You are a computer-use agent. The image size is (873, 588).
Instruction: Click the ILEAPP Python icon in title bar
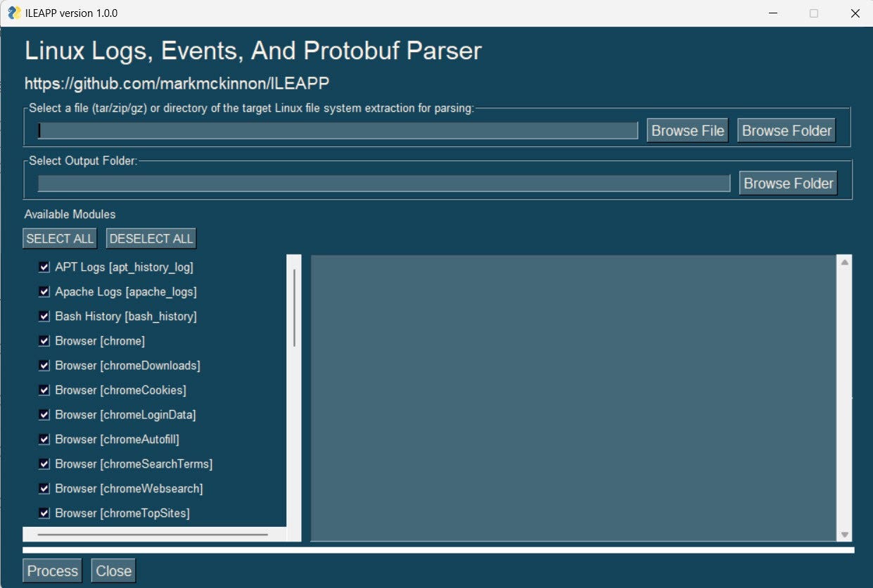click(x=13, y=13)
